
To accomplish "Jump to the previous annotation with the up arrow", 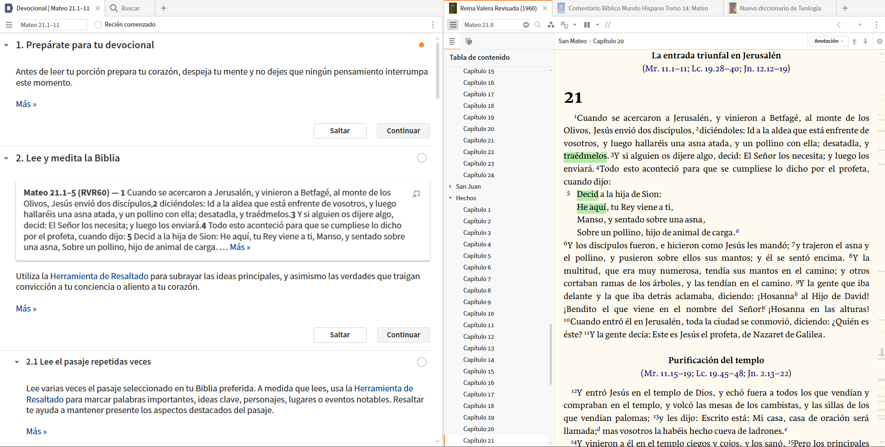I will pos(855,41).
